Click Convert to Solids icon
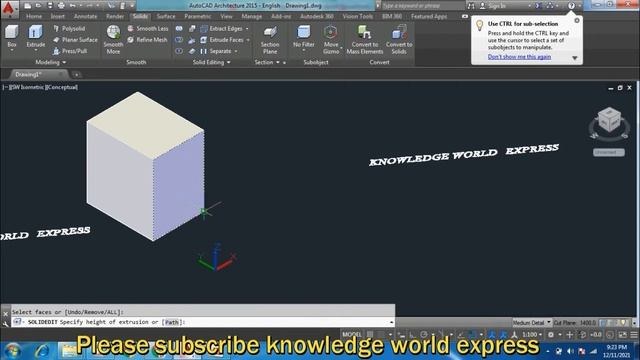The height and width of the screenshot is (360, 640). 399,32
